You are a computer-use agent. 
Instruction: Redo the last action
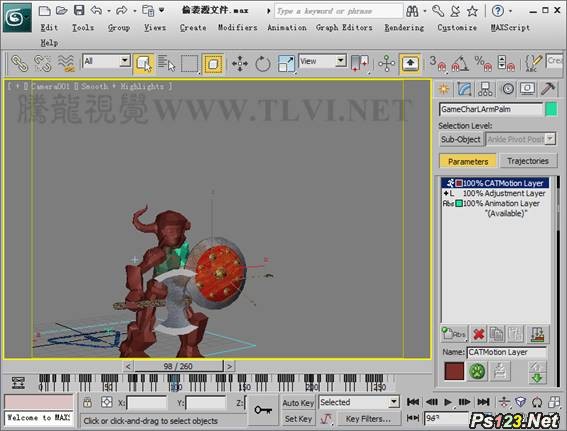pyautogui.click(x=122, y=10)
